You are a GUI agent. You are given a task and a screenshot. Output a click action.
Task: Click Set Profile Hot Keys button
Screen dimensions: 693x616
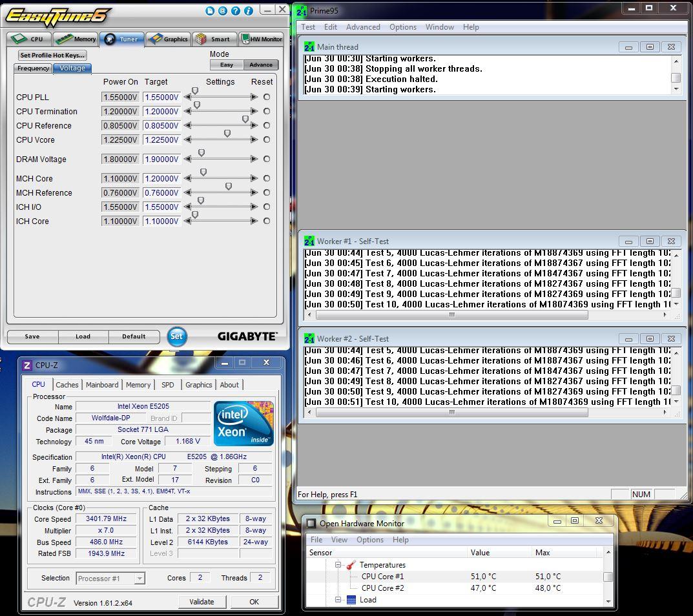pyautogui.click(x=52, y=56)
